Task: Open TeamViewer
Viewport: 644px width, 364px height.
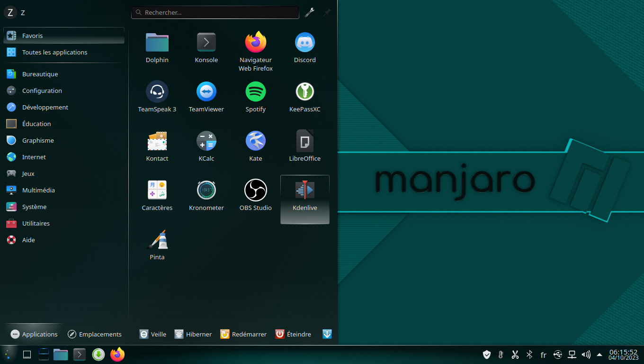Action: (206, 98)
